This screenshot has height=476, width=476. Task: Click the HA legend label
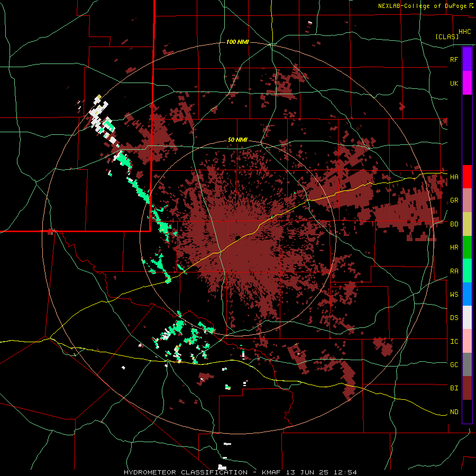[x=454, y=177]
